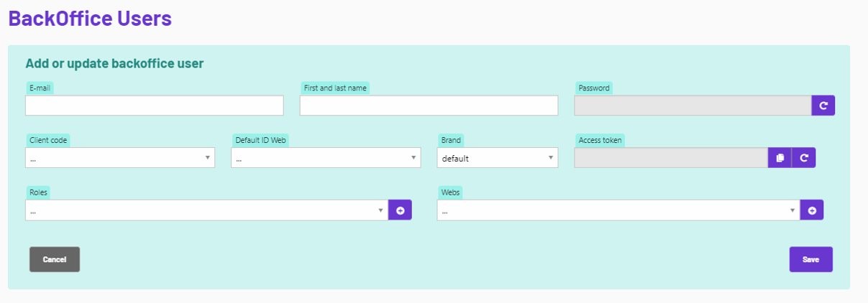Open the Webs selection dropdown
The width and height of the screenshot is (868, 303).
[618, 210]
